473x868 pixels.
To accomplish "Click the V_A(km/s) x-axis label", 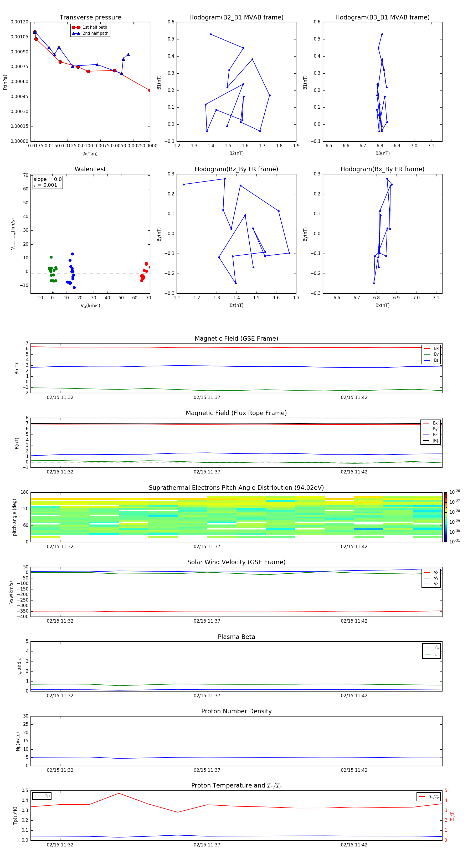I will tap(90, 306).
